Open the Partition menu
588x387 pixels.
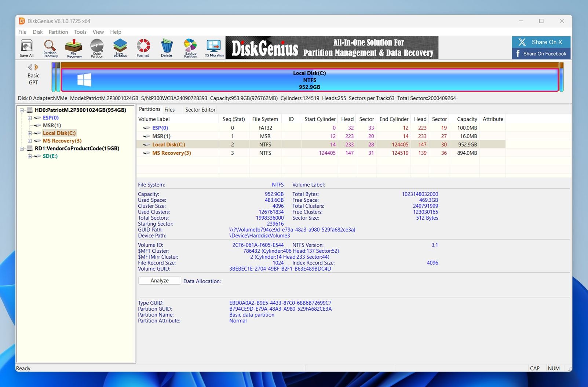pos(58,32)
